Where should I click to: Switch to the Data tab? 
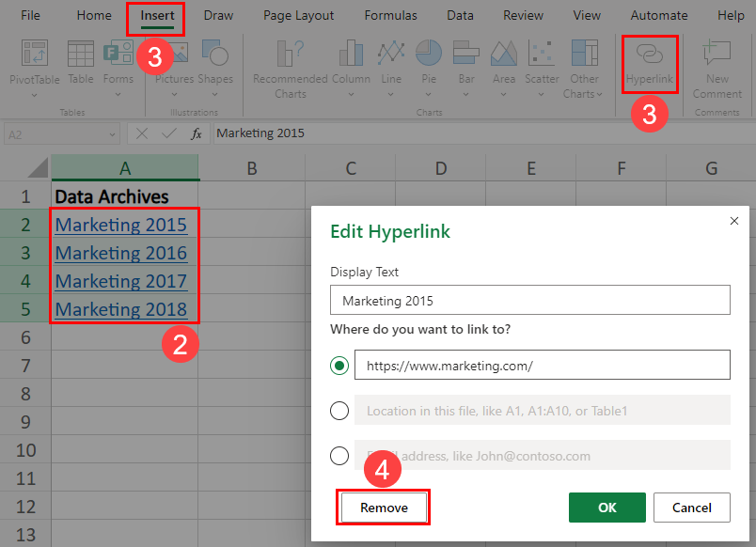(460, 15)
